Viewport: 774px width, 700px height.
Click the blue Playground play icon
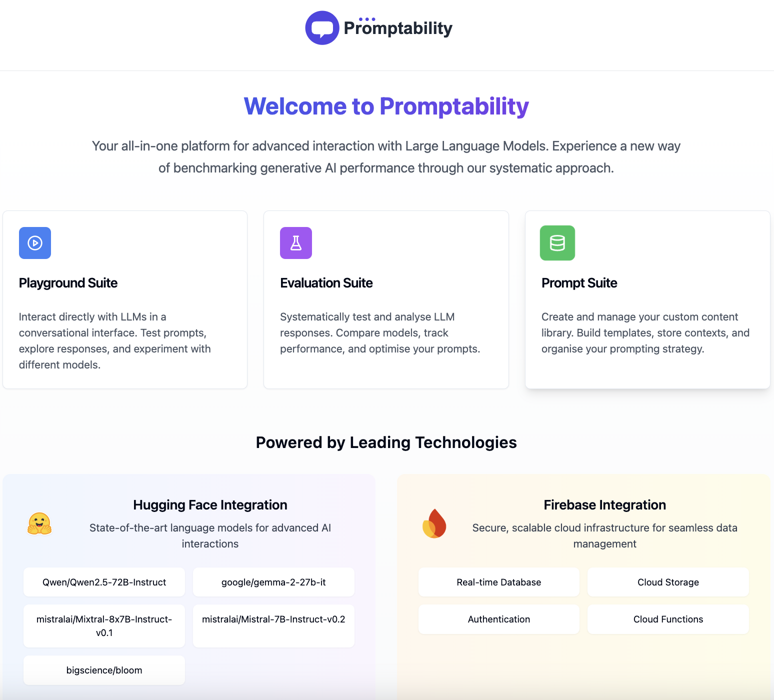35,243
